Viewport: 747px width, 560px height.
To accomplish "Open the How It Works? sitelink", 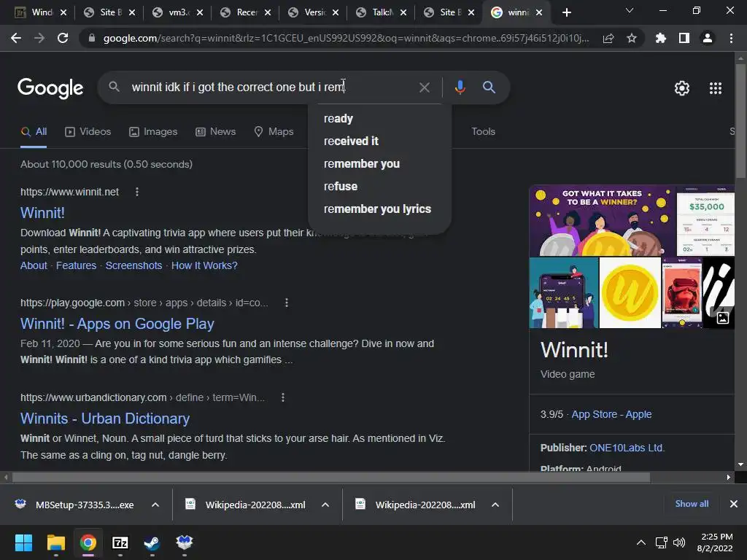I will 204,265.
